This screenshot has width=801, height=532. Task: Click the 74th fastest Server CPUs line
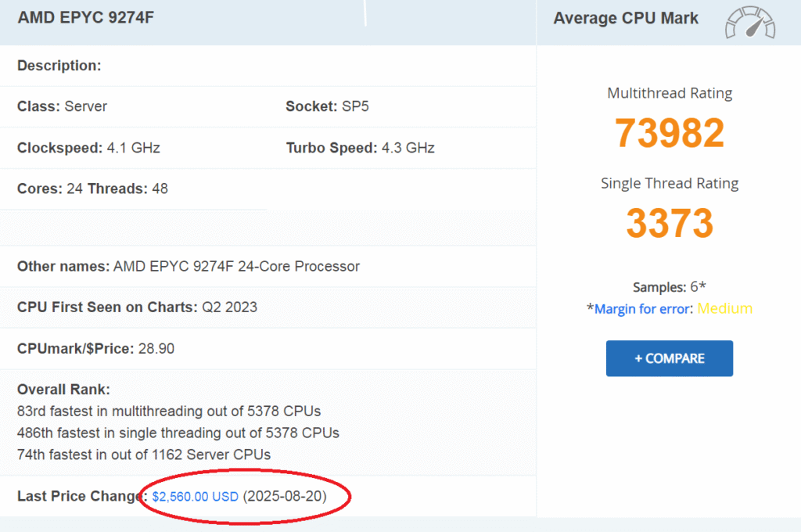pyautogui.click(x=144, y=454)
